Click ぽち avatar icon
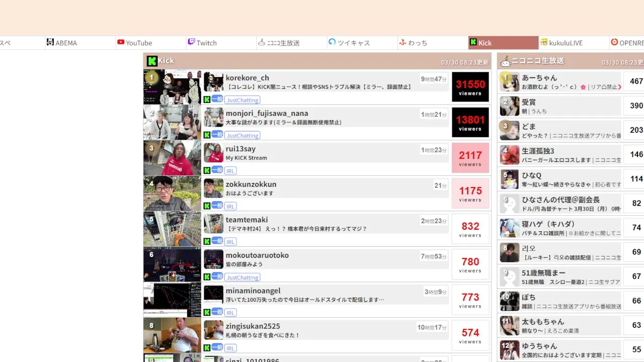The image size is (644, 362). [509, 301]
